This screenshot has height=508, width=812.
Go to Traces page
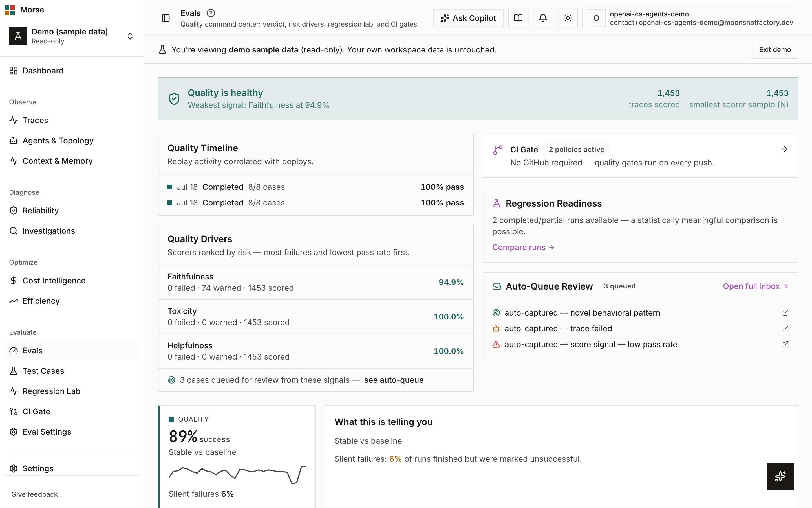point(72,120)
